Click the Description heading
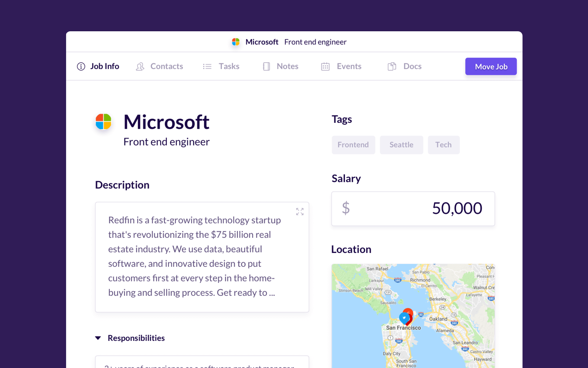 pos(122,185)
